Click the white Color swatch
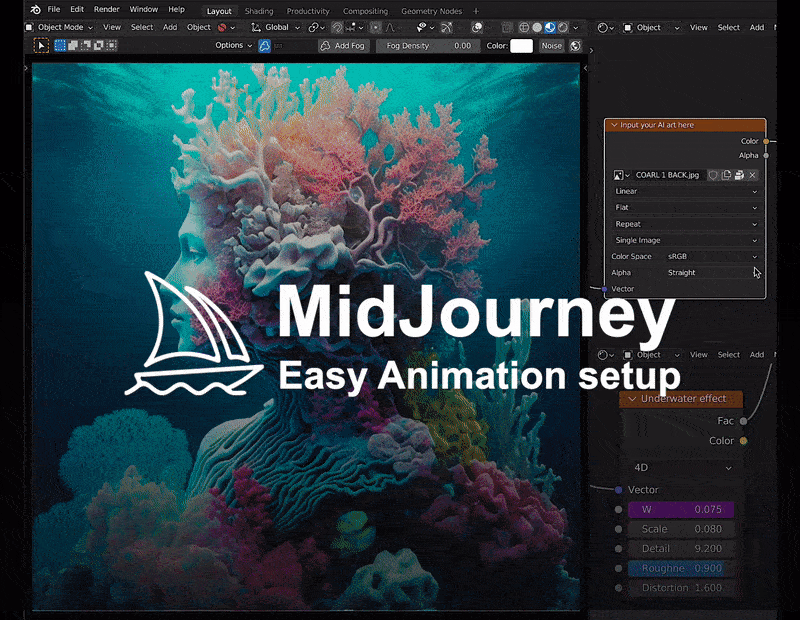Screen dimensions: 800x620 (521, 46)
